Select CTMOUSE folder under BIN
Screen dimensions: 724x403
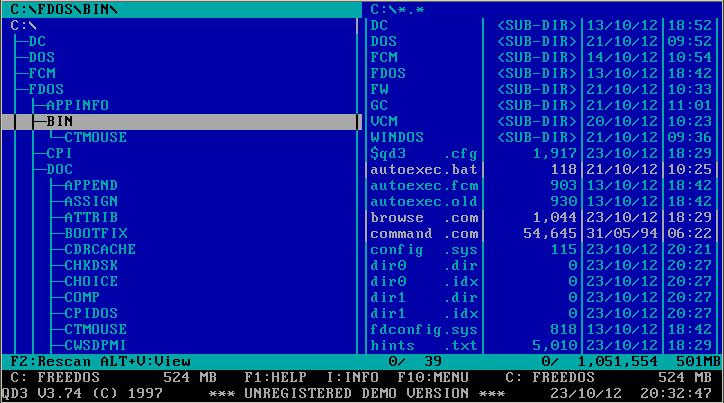click(96, 137)
